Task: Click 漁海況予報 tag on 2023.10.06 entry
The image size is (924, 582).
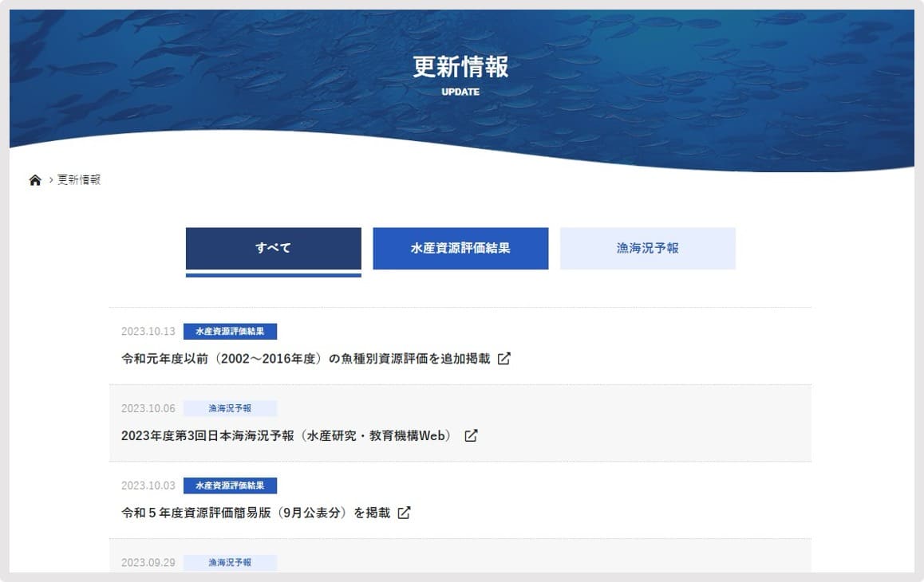Action: [230, 409]
